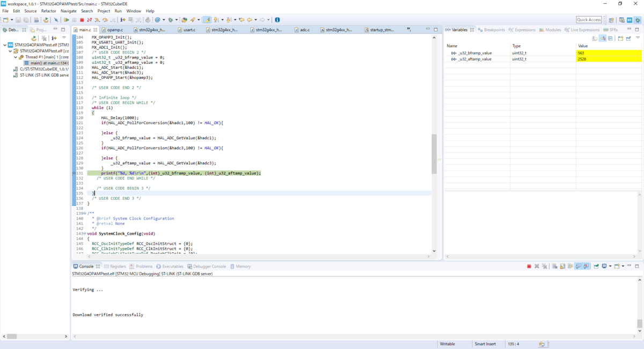The image size is (644, 349).
Task: Open the SFRs view tab
Action: (610, 30)
